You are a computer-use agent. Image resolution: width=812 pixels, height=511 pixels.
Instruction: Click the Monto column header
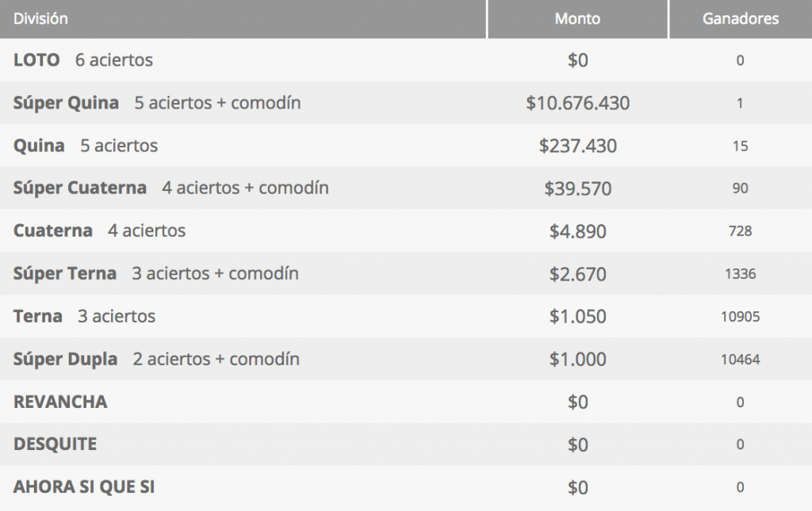coord(577,19)
